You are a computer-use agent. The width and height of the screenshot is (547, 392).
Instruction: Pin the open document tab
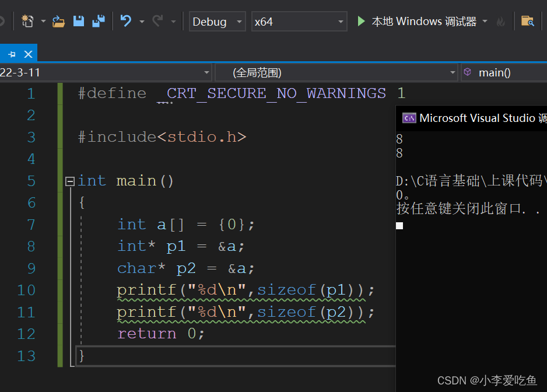tap(12, 54)
